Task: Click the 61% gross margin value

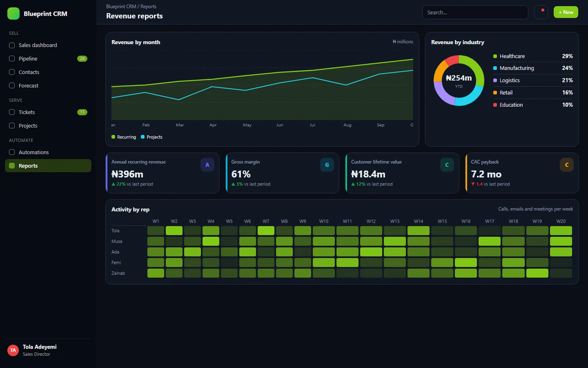Action: (x=241, y=174)
